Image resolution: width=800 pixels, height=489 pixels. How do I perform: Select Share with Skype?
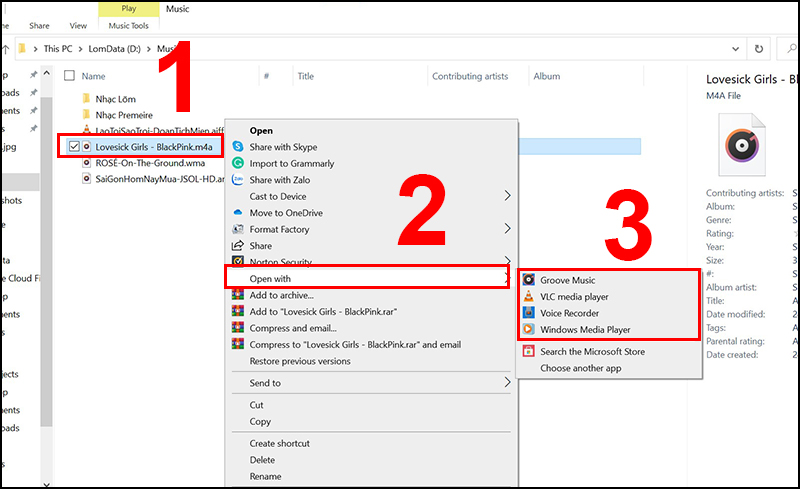[x=283, y=147]
